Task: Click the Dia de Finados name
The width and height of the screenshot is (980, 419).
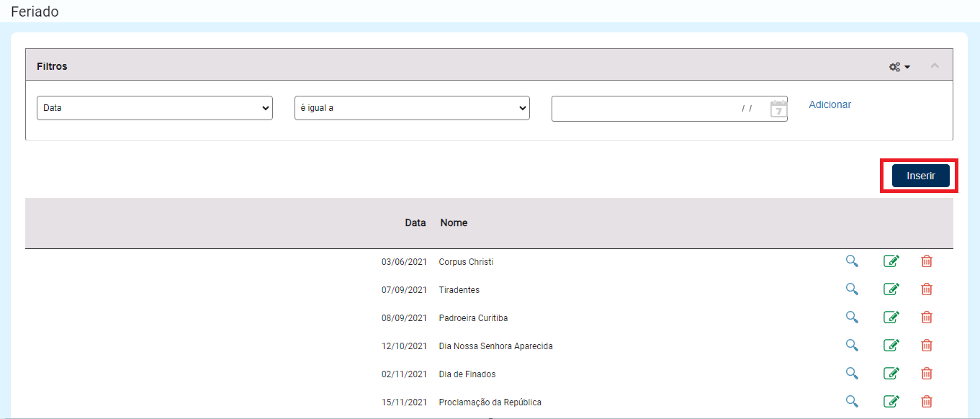Action: point(467,374)
